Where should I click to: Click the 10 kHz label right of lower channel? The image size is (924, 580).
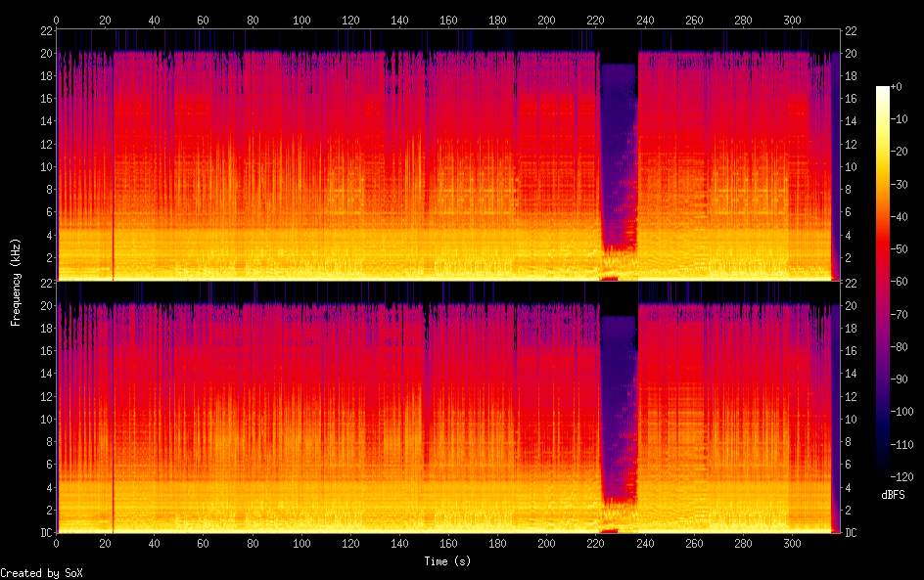(852, 419)
